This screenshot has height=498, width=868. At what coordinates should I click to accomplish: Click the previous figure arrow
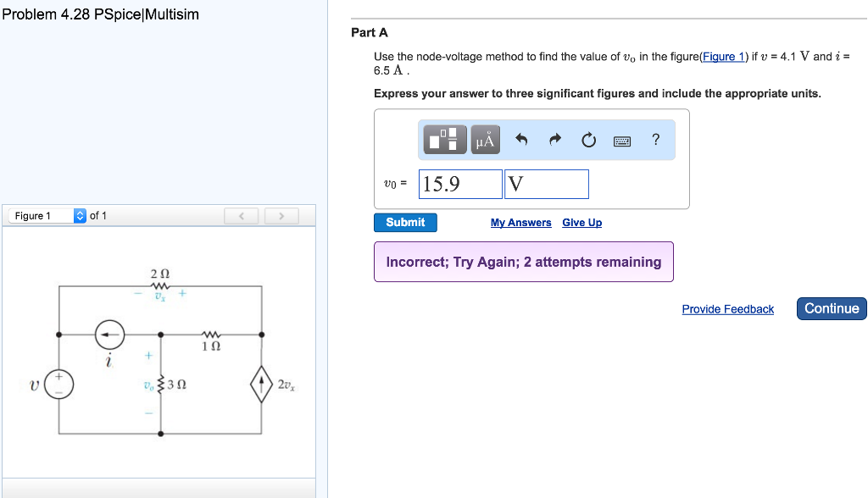242,215
